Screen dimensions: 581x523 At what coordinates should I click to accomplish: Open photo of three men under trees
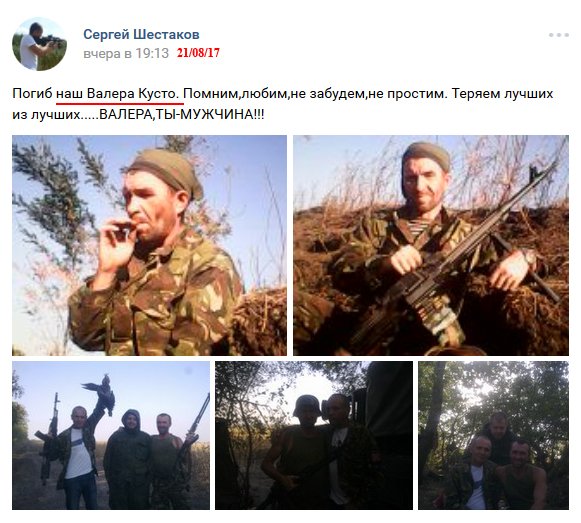click(x=494, y=436)
